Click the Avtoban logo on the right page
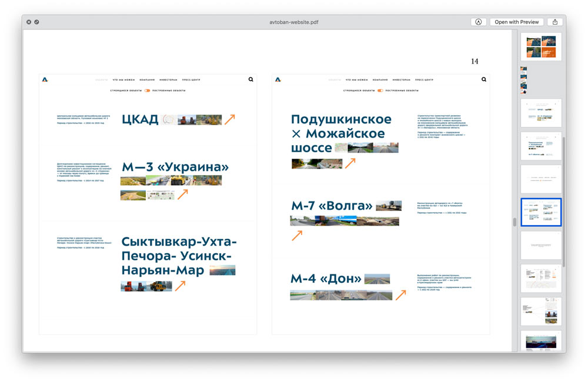The width and height of the screenshot is (588, 382). pyautogui.click(x=278, y=79)
